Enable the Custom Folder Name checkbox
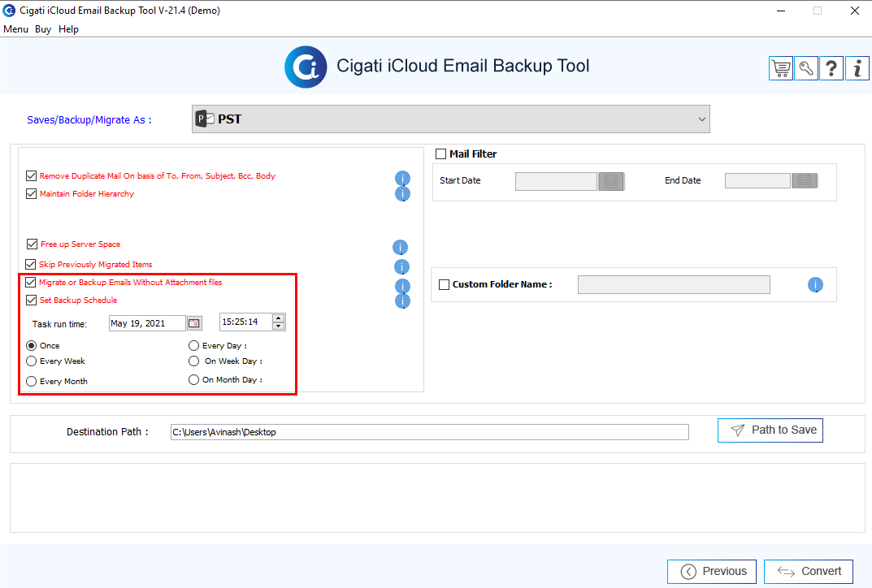The width and height of the screenshot is (872, 588). (x=444, y=284)
